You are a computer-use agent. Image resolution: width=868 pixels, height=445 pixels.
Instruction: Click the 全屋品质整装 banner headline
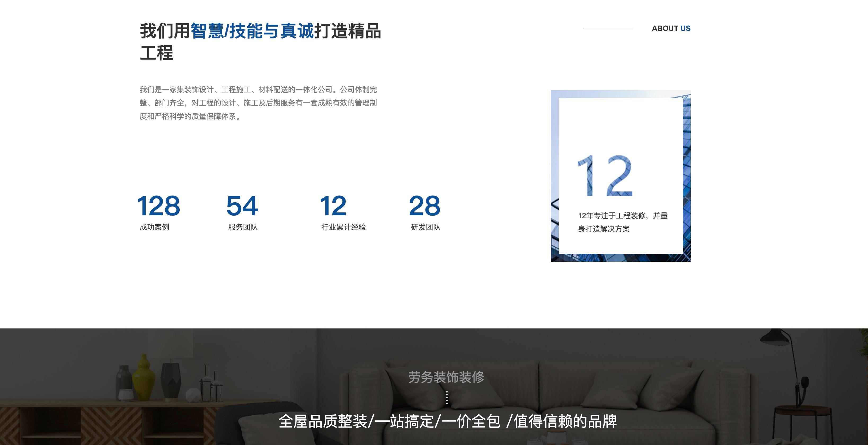(x=448, y=421)
